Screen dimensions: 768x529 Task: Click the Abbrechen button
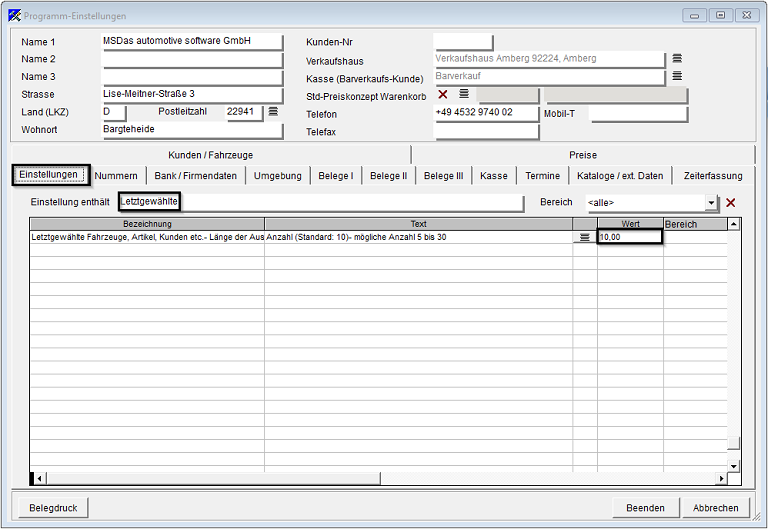[716, 508]
